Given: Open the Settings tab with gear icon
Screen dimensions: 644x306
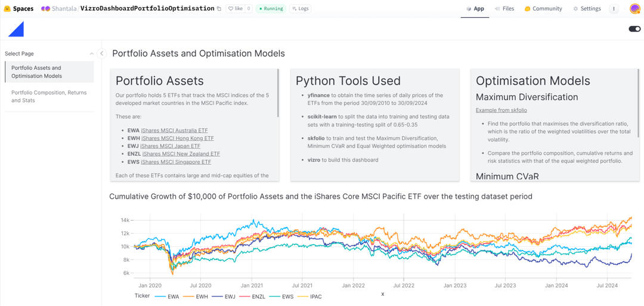Looking at the screenshot, I should (x=587, y=9).
